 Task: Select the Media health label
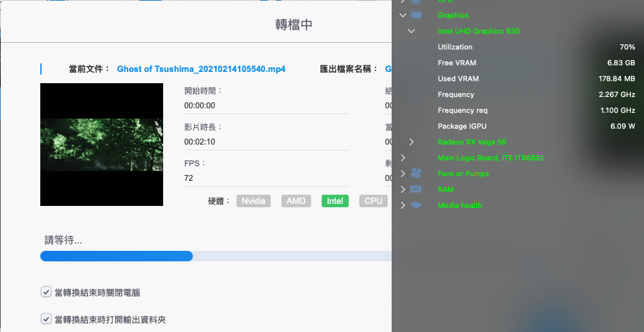pyautogui.click(x=460, y=205)
